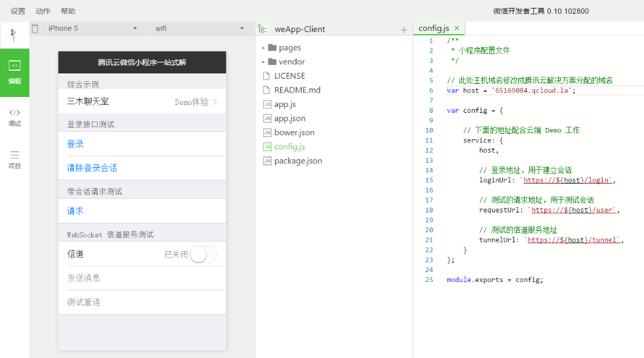Click the file tree icon beside weApp-Client
This screenshot has width=644, height=358.
click(x=262, y=29)
